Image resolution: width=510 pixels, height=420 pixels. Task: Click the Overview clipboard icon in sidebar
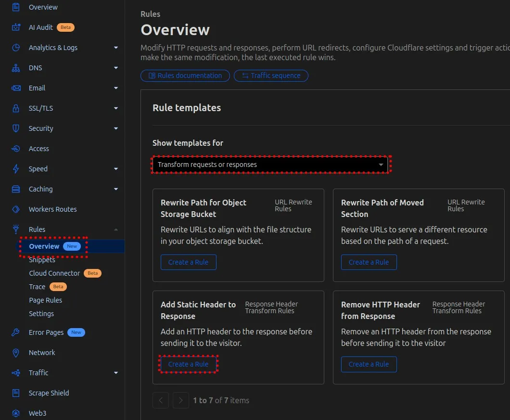[x=15, y=7]
